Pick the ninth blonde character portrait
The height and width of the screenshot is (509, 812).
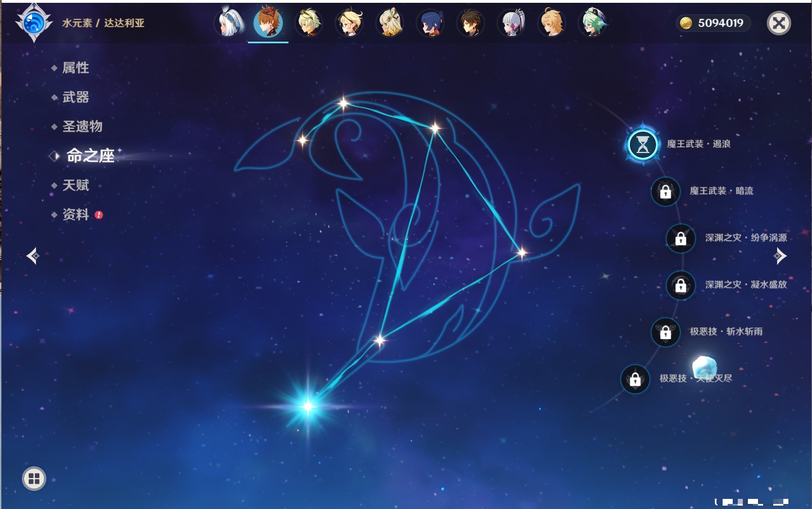pos(552,23)
